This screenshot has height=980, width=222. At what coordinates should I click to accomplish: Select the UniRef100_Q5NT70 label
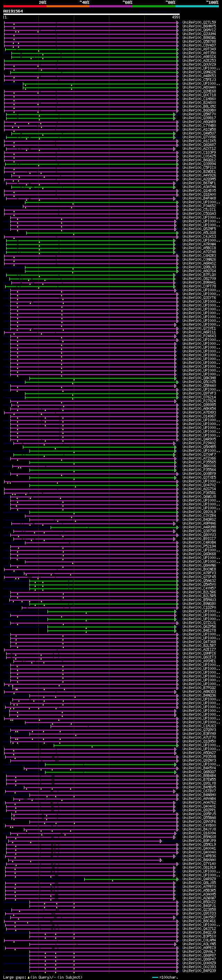pyautogui.click(x=199, y=114)
